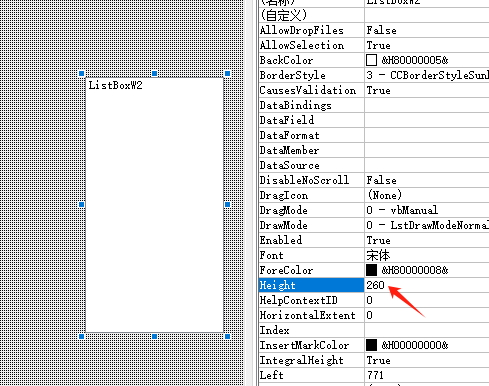This screenshot has width=489, height=386.
Task: Click the BackColor white color swatch
Action: 371,60
